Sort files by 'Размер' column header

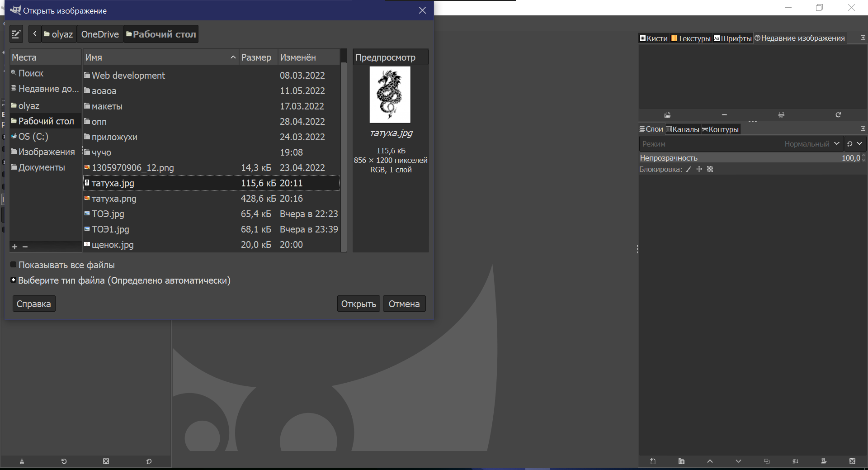tap(258, 57)
